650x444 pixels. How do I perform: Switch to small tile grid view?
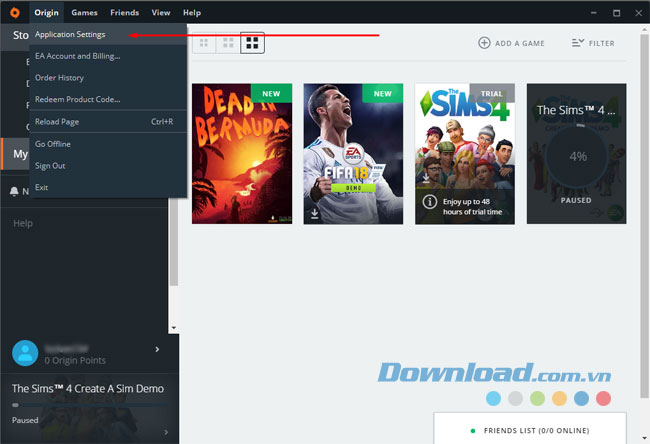click(x=205, y=43)
